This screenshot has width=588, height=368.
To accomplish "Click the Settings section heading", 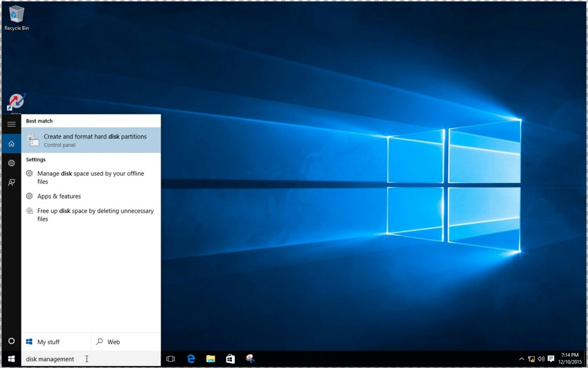I will [35, 159].
